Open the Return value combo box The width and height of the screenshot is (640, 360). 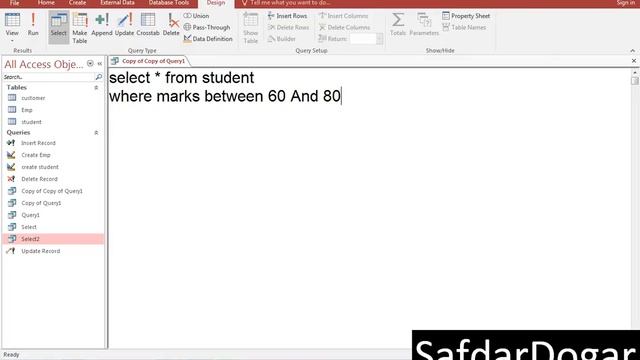tap(366, 39)
